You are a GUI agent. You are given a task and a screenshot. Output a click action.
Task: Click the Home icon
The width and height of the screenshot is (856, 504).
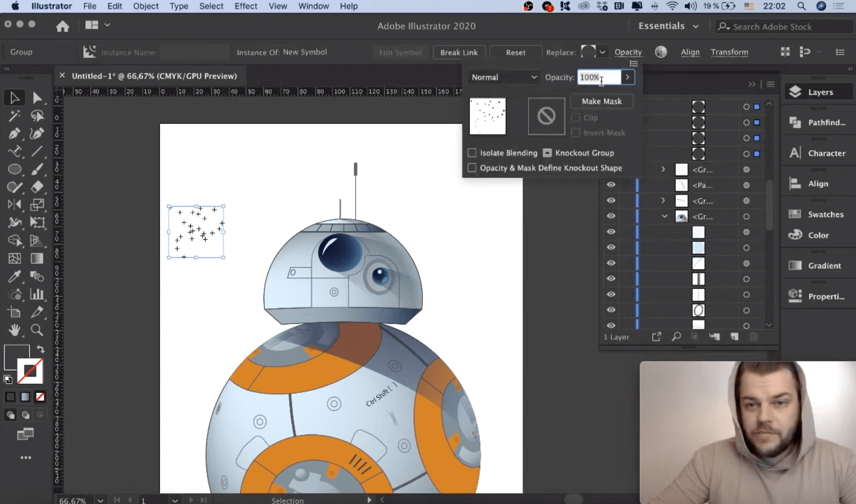click(x=63, y=26)
